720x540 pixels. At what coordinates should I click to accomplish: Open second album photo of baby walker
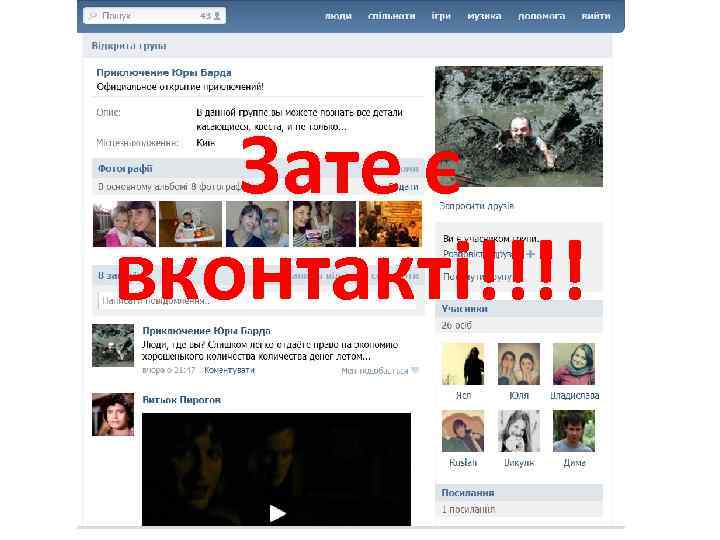pyautogui.click(x=191, y=224)
